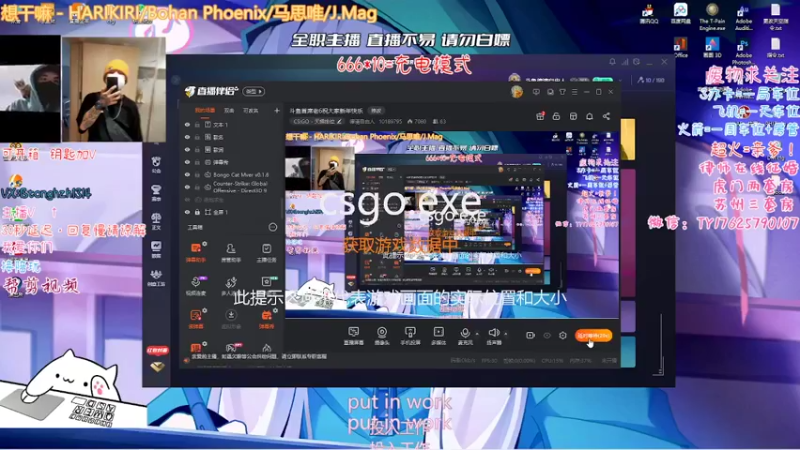Toggle visibility of the 歌词 source

click(x=187, y=149)
